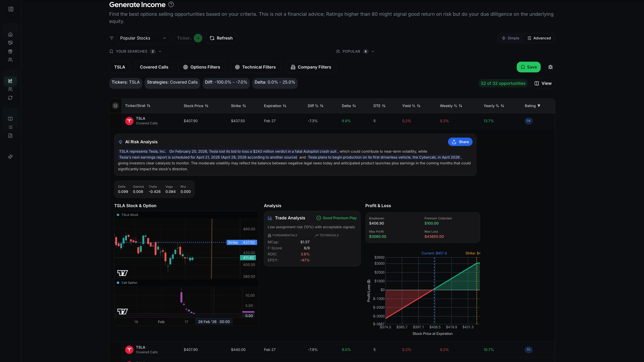The width and height of the screenshot is (644, 362).
Task: Sort by DTE column
Action: [x=380, y=106]
